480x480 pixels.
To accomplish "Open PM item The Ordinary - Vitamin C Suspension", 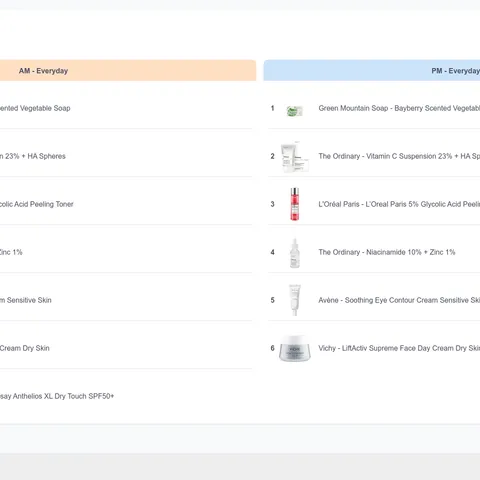I will 399,156.
